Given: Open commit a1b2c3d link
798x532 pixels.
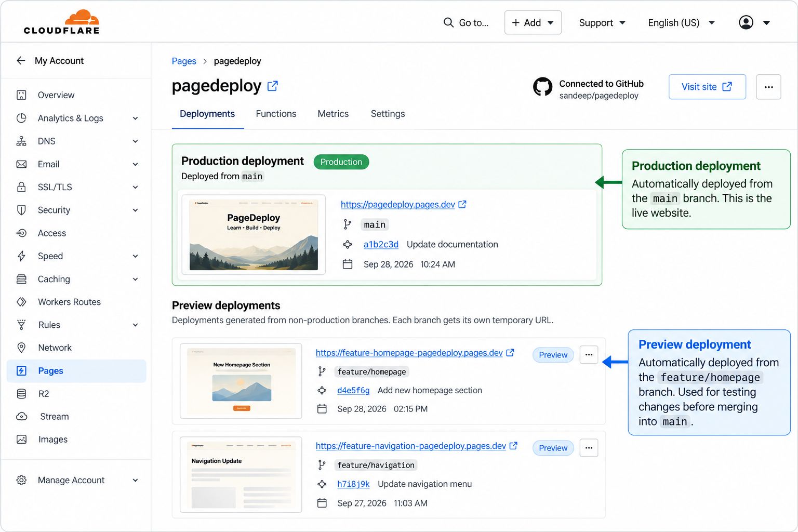Looking at the screenshot, I should pos(381,244).
